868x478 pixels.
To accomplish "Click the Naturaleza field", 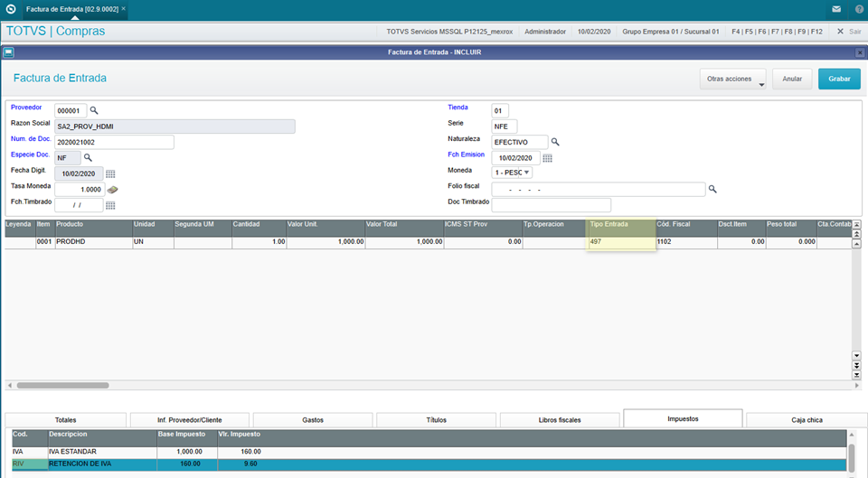I will (520, 142).
